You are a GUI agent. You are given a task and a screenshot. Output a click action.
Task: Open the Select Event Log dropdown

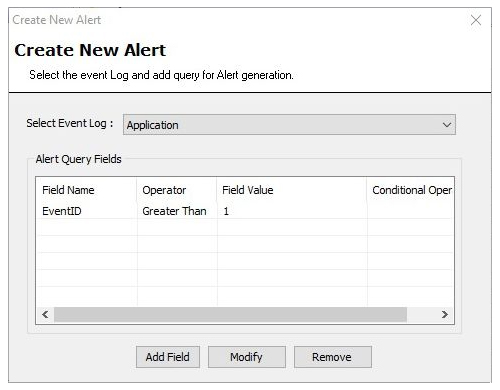click(x=289, y=125)
